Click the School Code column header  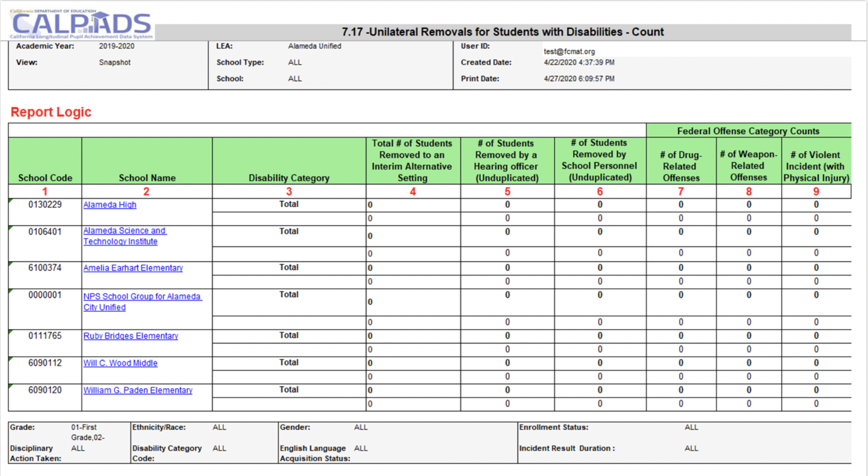point(45,178)
